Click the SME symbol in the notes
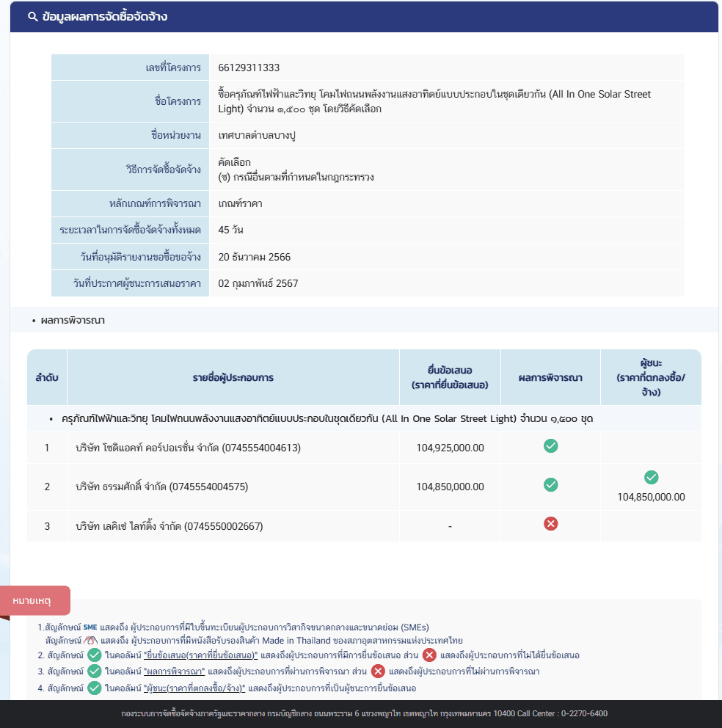This screenshot has width=722, height=728. 90,627
